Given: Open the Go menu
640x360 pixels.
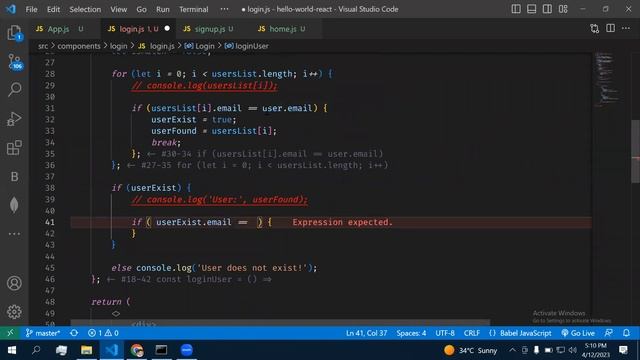Looking at the screenshot, I should [x=141, y=9].
